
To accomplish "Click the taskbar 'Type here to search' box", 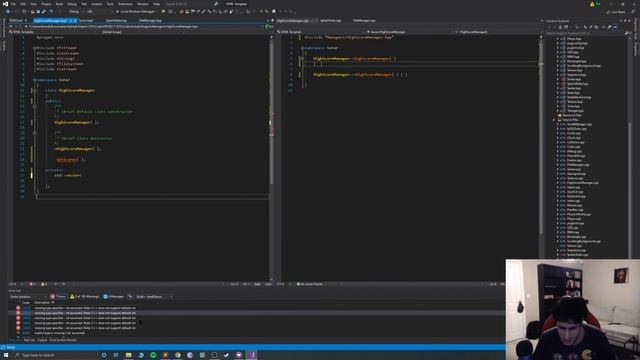I will pyautogui.click(x=55, y=355).
